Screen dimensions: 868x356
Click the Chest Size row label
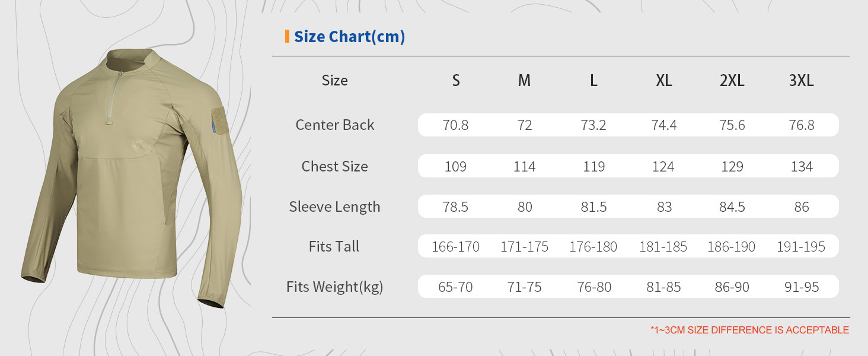pyautogui.click(x=334, y=167)
